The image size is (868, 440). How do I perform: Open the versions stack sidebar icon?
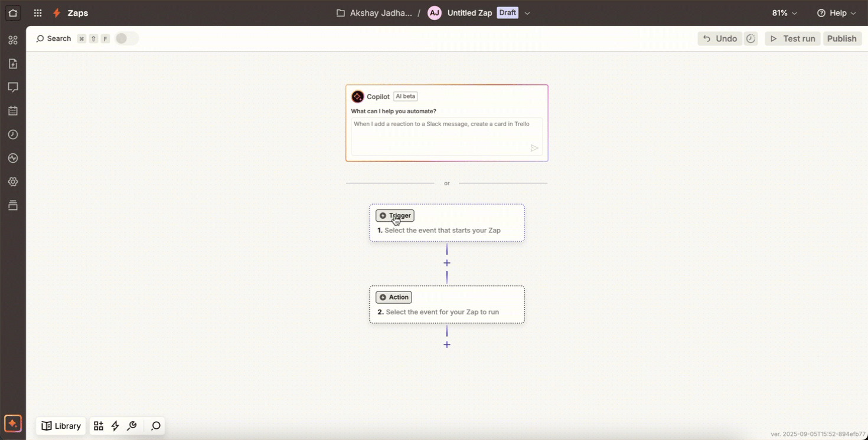[x=13, y=205]
